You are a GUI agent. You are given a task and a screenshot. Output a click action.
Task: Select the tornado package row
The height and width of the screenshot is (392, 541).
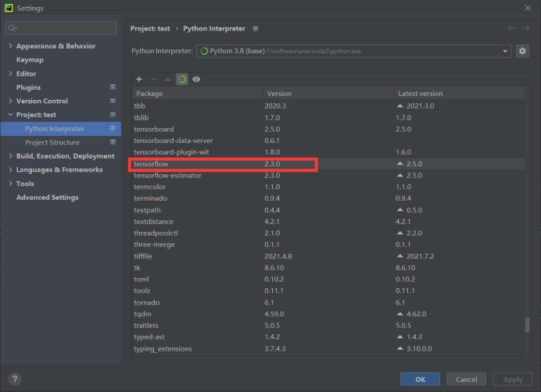point(328,302)
